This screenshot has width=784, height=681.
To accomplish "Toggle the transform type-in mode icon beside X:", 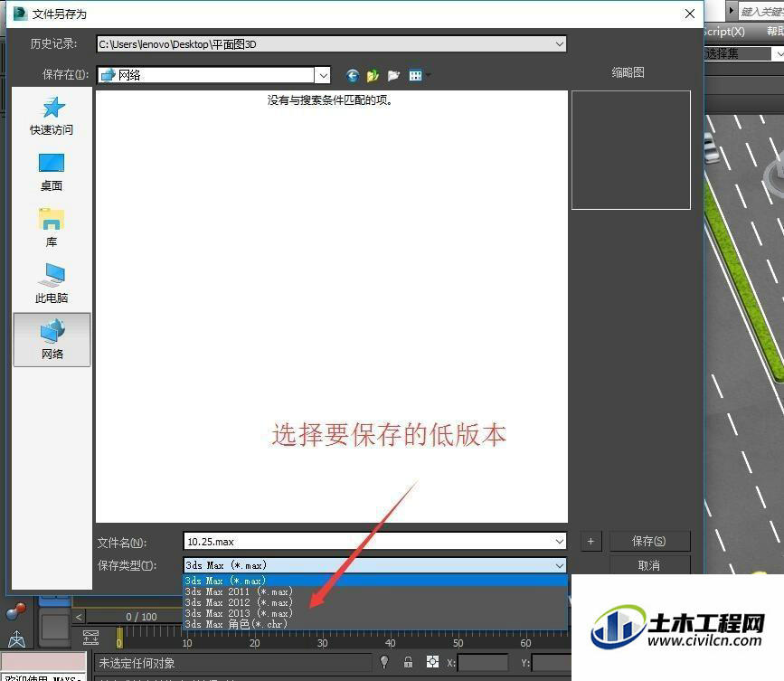I will coord(432,662).
